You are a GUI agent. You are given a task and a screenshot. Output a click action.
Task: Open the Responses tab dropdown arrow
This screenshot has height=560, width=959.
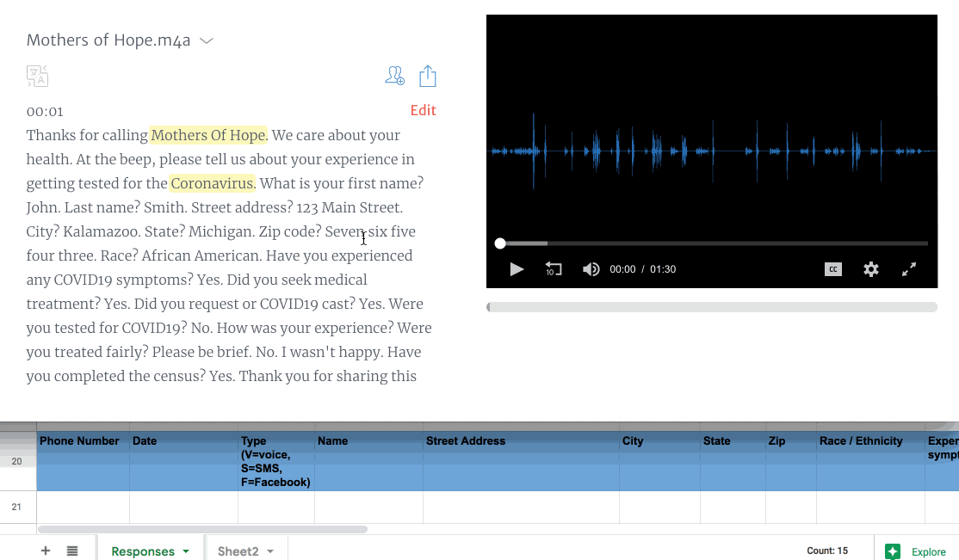point(186,551)
